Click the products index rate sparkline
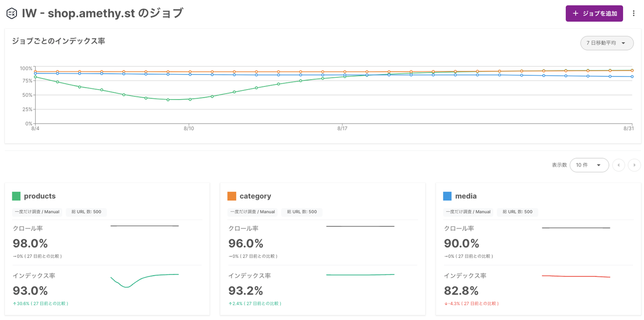644x320 pixels. click(144, 280)
